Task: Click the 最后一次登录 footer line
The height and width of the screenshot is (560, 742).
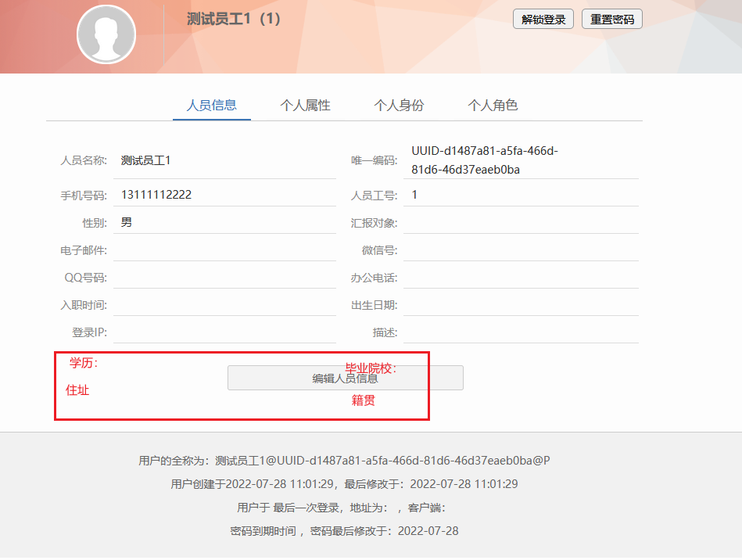Action: [x=342, y=508]
